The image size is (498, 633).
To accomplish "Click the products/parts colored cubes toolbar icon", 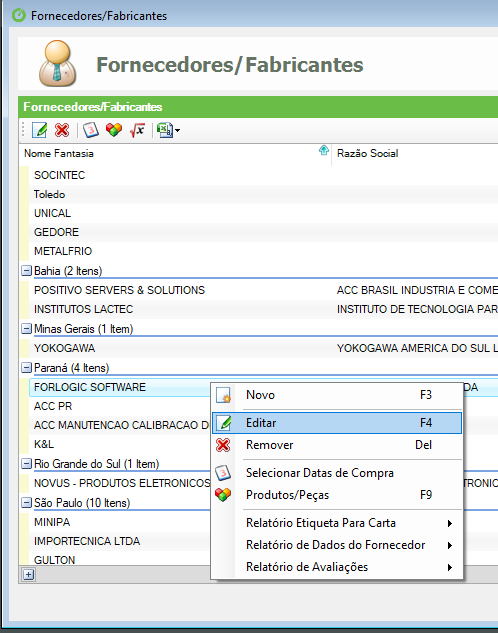I will [x=114, y=130].
